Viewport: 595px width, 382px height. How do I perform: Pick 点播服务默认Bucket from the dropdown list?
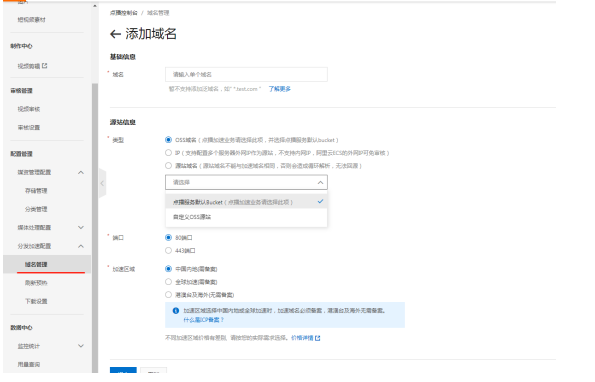[x=246, y=202]
